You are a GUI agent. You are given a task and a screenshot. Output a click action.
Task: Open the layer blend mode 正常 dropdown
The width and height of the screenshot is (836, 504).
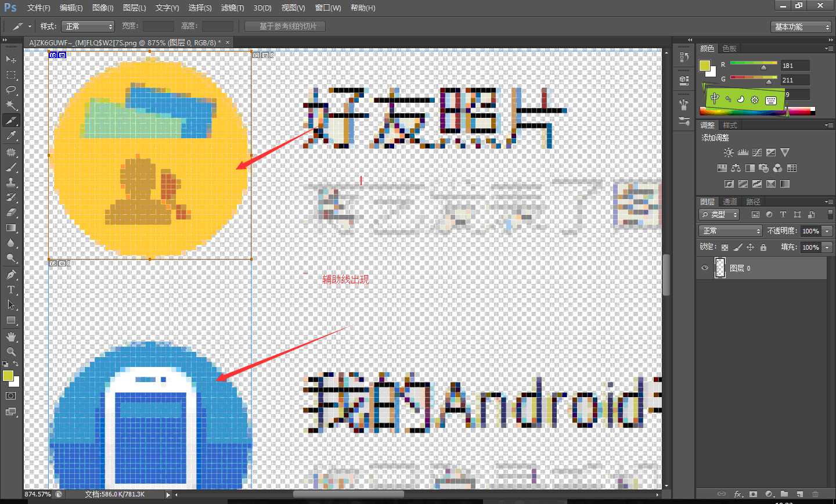pos(730,231)
